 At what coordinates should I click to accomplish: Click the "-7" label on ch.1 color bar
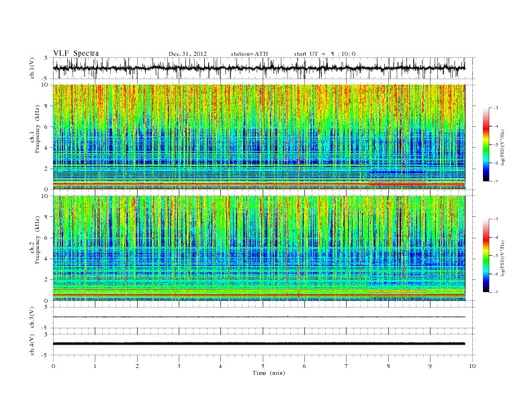pyautogui.click(x=496, y=181)
